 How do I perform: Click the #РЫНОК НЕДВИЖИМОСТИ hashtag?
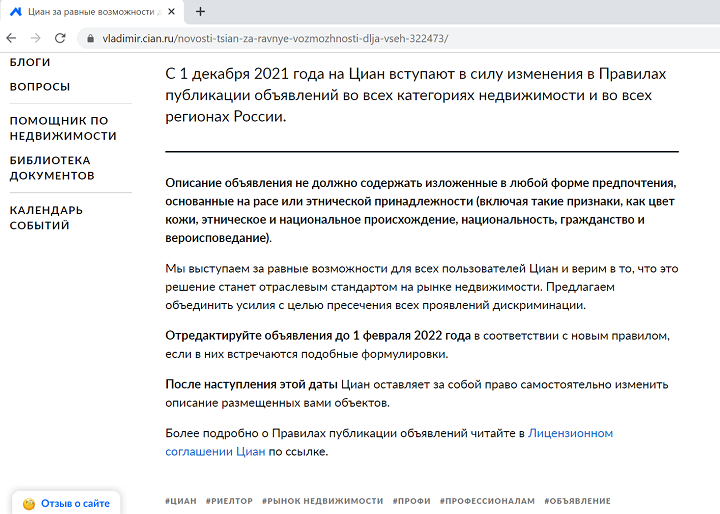tap(322, 501)
